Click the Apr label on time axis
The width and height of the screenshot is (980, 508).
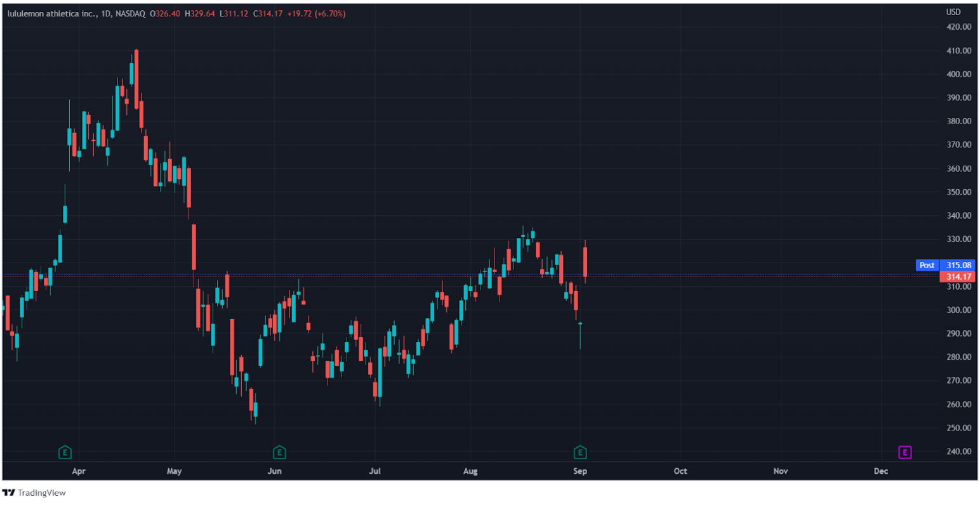(79, 471)
